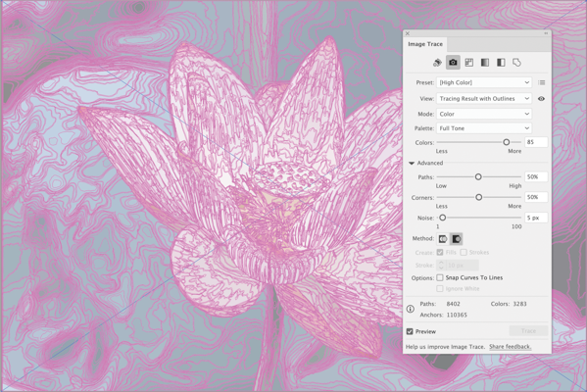Click the Noise slider handle
587x392 pixels.
tap(443, 218)
